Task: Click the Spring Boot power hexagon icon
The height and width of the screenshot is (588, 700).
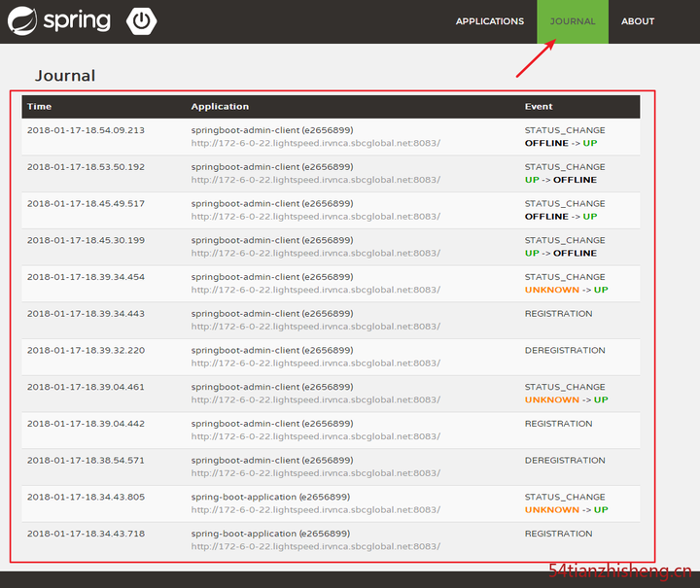Action: point(142,21)
